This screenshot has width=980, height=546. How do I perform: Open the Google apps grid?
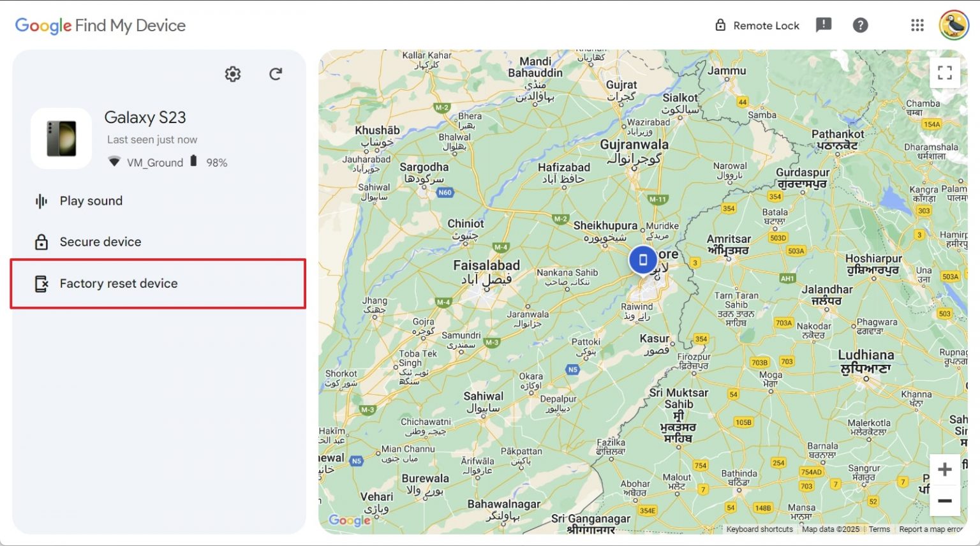click(917, 25)
